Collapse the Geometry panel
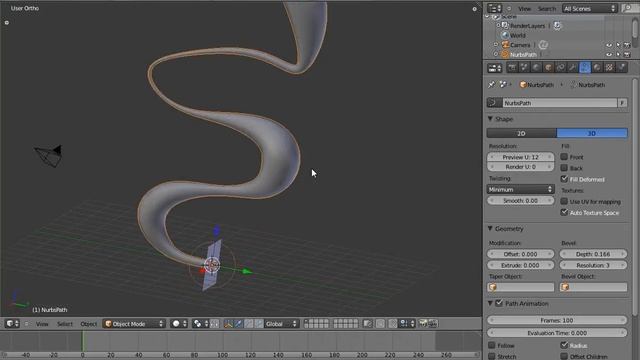The image size is (640, 360). tap(490, 229)
